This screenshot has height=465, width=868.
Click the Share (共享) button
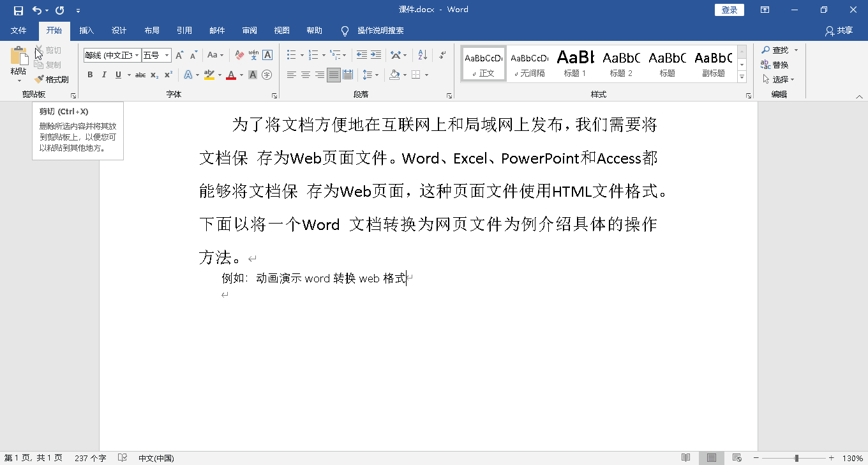pos(839,31)
